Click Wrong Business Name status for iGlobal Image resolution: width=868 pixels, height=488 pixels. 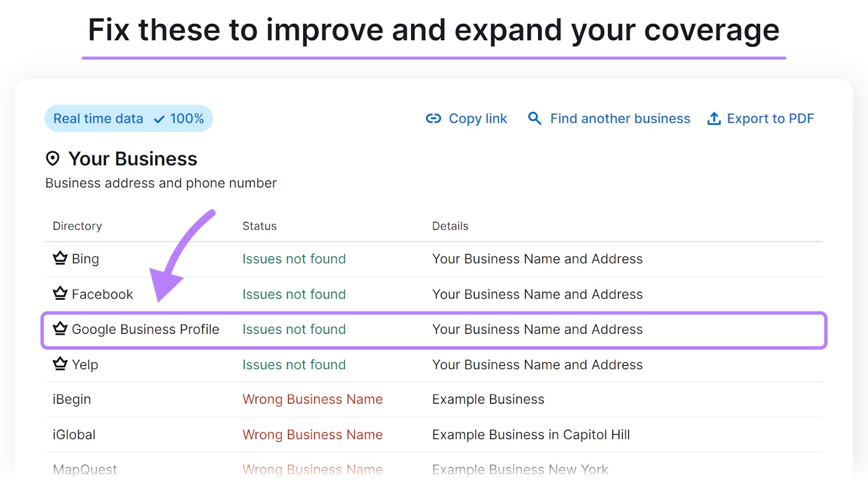click(312, 434)
